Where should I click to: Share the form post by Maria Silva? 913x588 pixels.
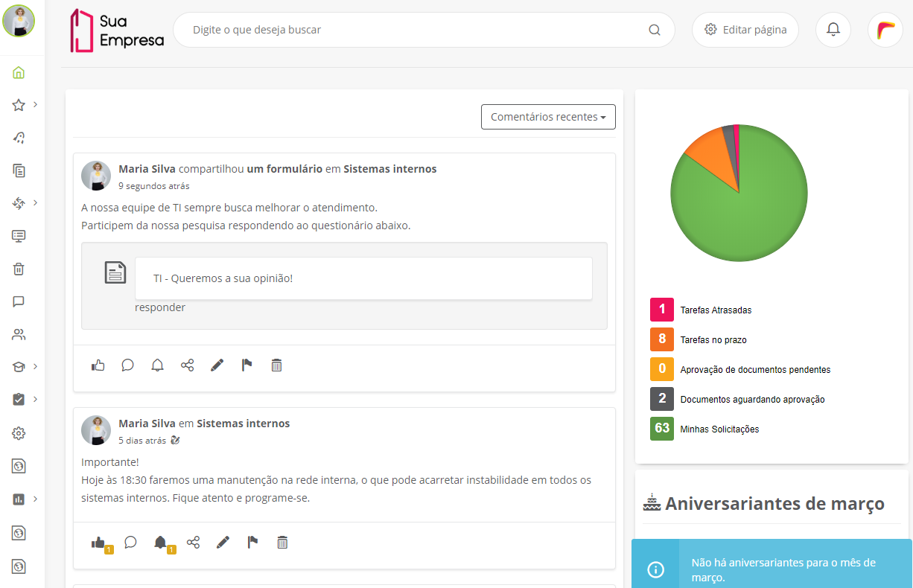point(187,365)
